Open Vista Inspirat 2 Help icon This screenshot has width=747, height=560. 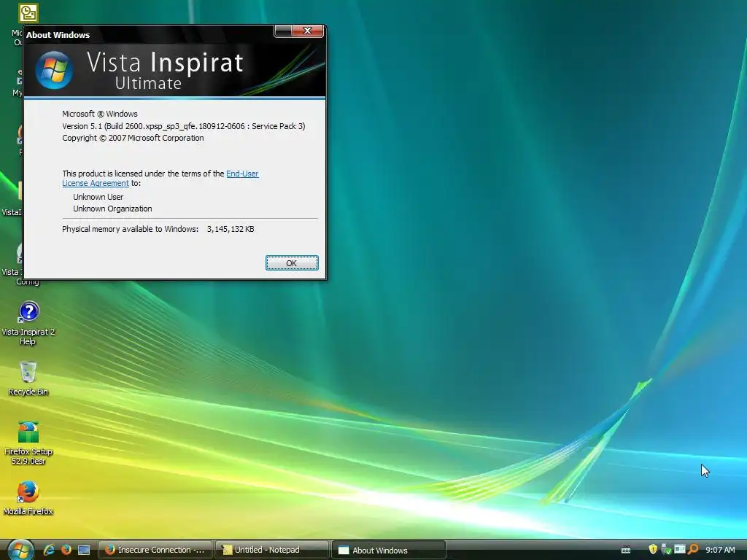[x=28, y=323]
